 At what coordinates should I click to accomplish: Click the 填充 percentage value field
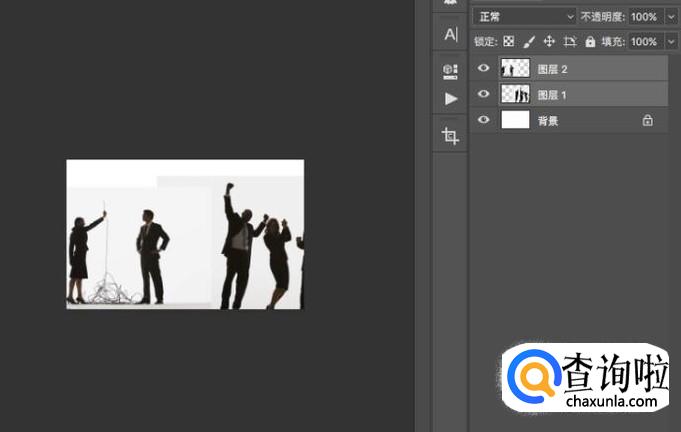pos(643,42)
